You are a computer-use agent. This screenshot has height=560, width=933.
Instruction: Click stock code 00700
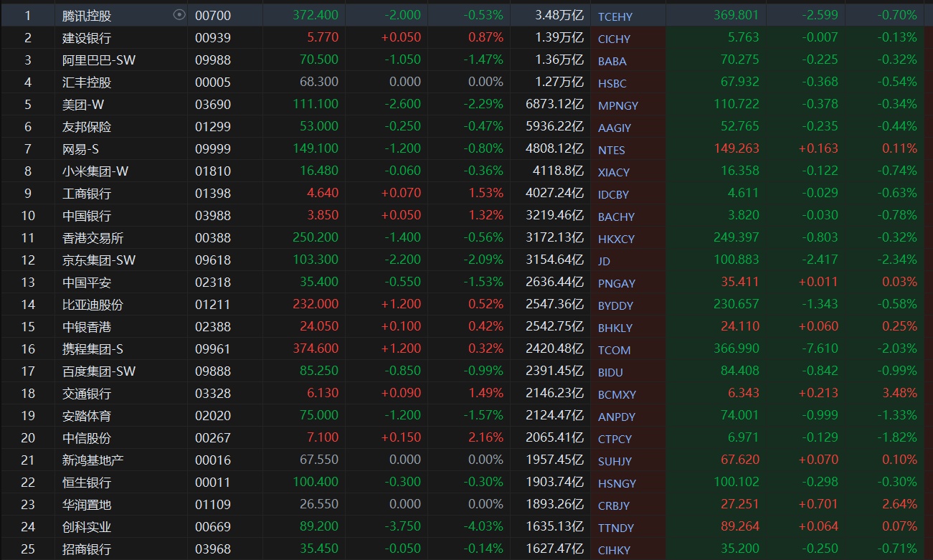point(213,16)
